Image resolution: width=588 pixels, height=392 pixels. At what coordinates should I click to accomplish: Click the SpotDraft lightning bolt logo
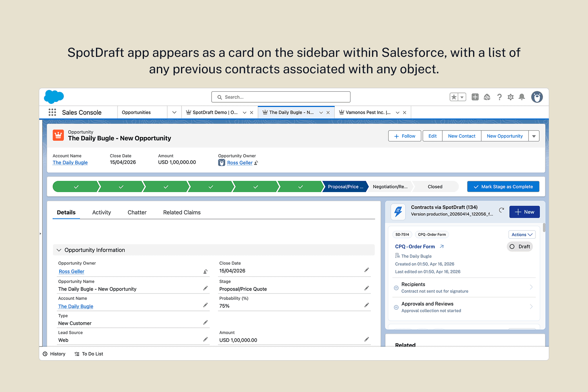point(398,212)
